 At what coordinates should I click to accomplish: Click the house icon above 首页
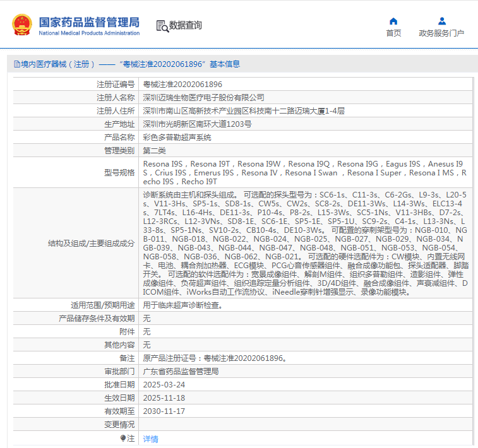pos(393,21)
